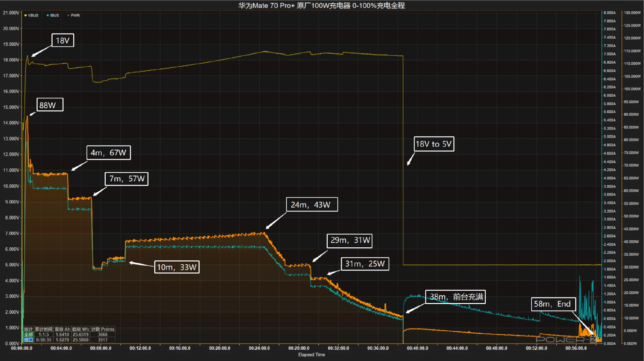
Task: Click the 11.000V voltage axis label
Action: pyautogui.click(x=11, y=170)
